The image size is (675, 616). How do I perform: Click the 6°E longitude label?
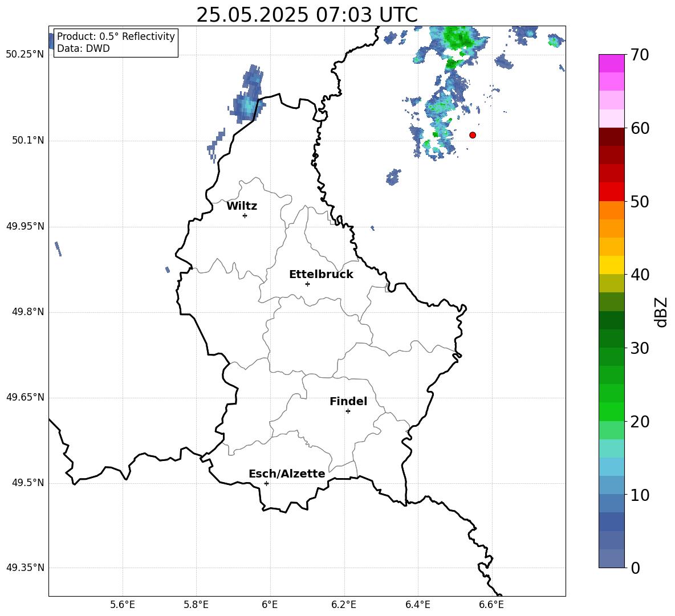(x=270, y=605)
